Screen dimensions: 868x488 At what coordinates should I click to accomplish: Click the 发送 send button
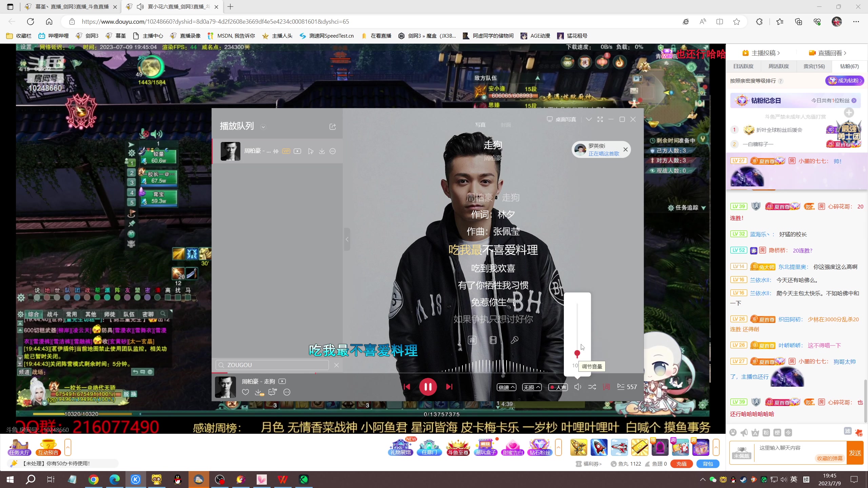pyautogui.click(x=855, y=453)
